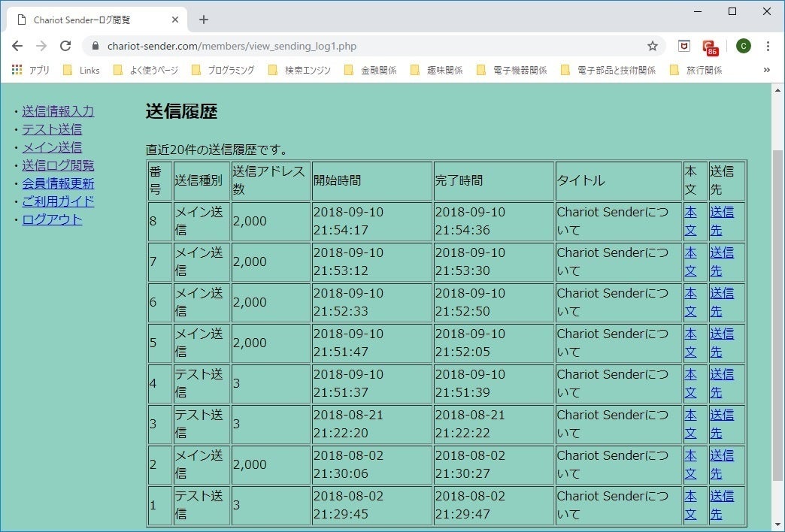
Task: Open the プログラミング bookmark folder
Action: (223, 70)
